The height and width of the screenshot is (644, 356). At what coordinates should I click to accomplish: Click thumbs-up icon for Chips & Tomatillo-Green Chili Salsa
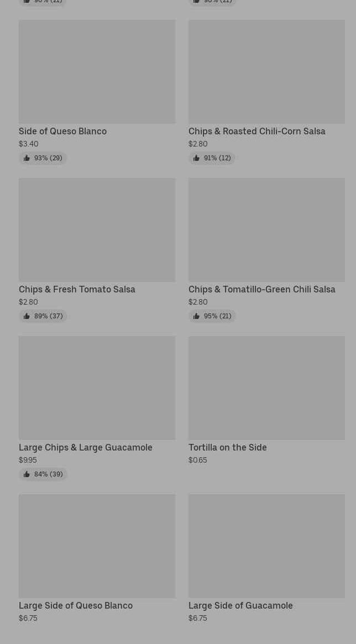[x=196, y=316]
